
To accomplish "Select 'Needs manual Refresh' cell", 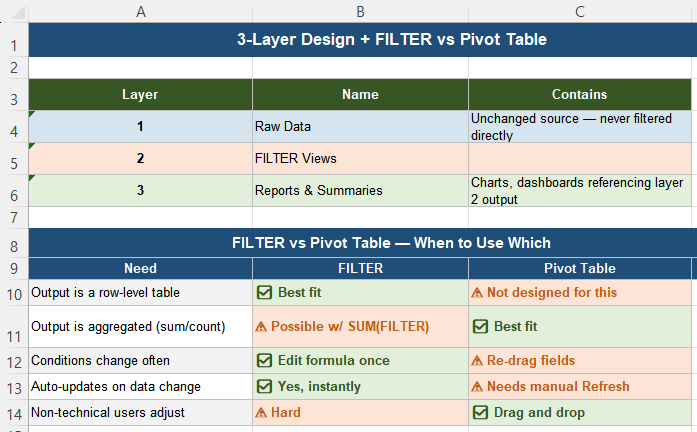I will point(580,387).
